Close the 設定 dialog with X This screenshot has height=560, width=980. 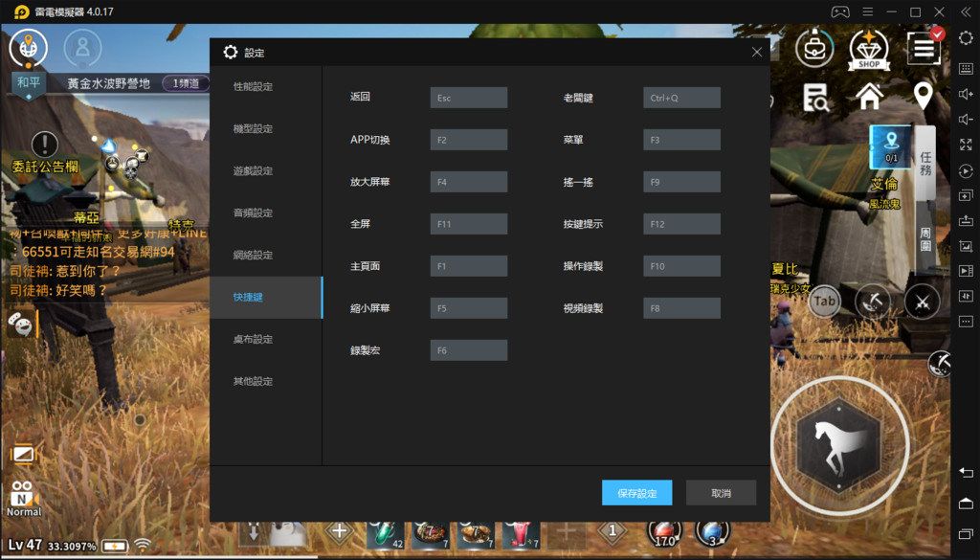[x=756, y=53]
